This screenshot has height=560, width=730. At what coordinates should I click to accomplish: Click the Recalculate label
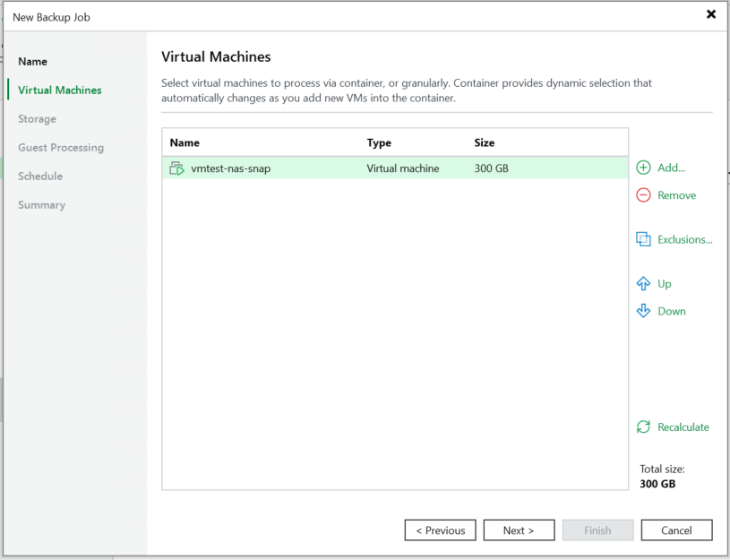[x=683, y=426]
